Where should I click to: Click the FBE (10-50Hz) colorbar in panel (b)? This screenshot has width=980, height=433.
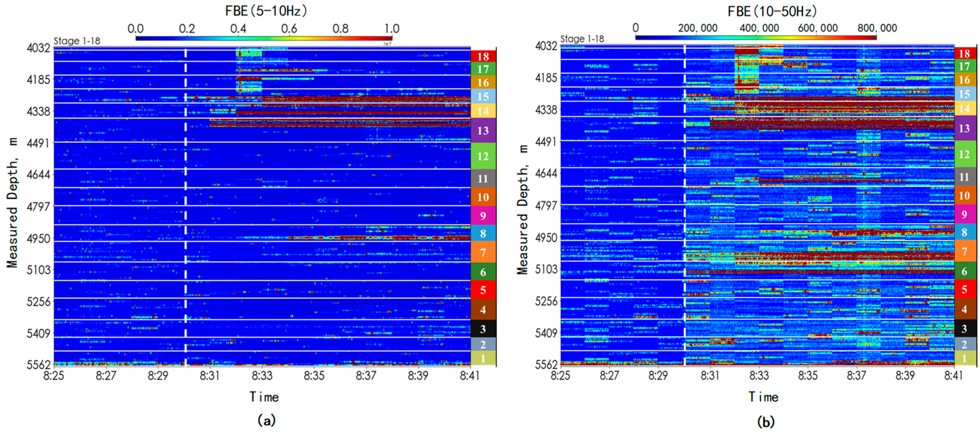click(756, 37)
